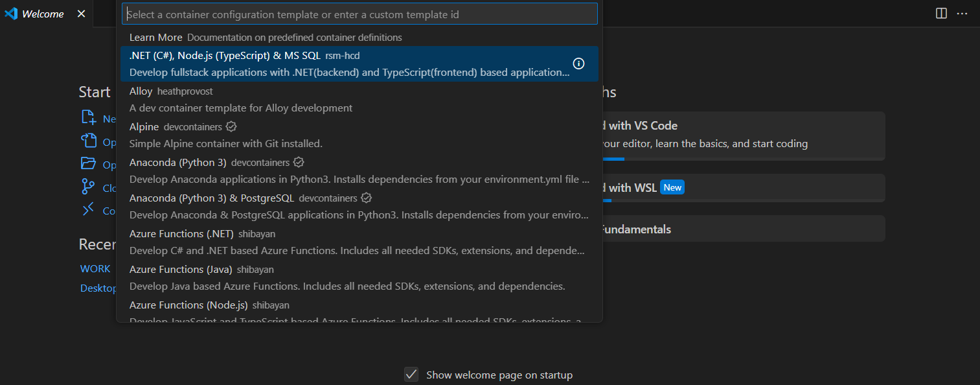
Task: Open the Desktop recent entry
Action: (x=98, y=287)
